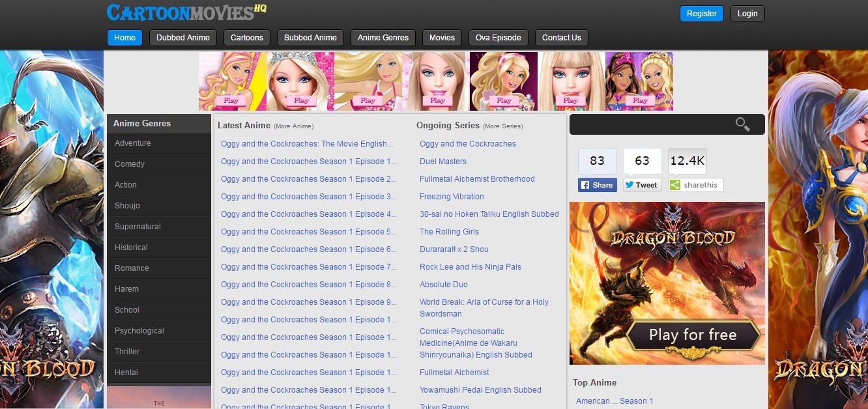Open World Break: Aria of Curse link
The height and width of the screenshot is (409, 868).
[484, 308]
